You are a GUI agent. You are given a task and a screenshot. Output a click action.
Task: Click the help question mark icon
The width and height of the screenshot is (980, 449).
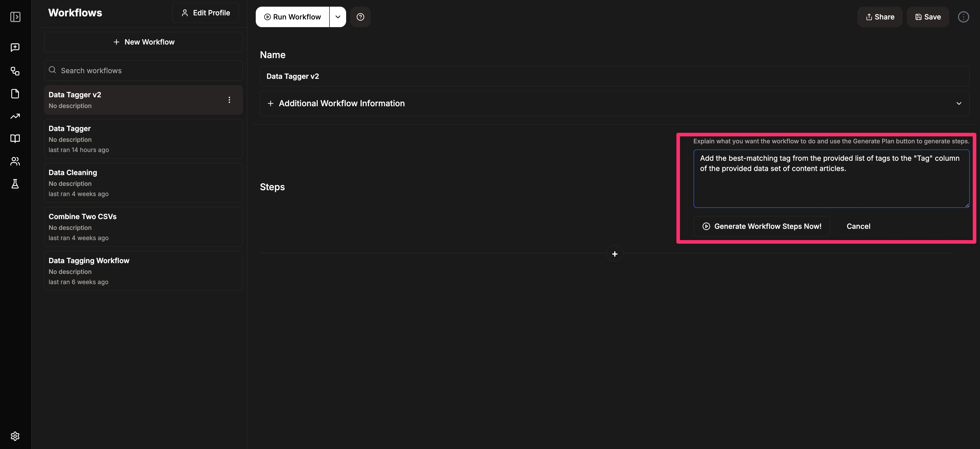[360, 17]
